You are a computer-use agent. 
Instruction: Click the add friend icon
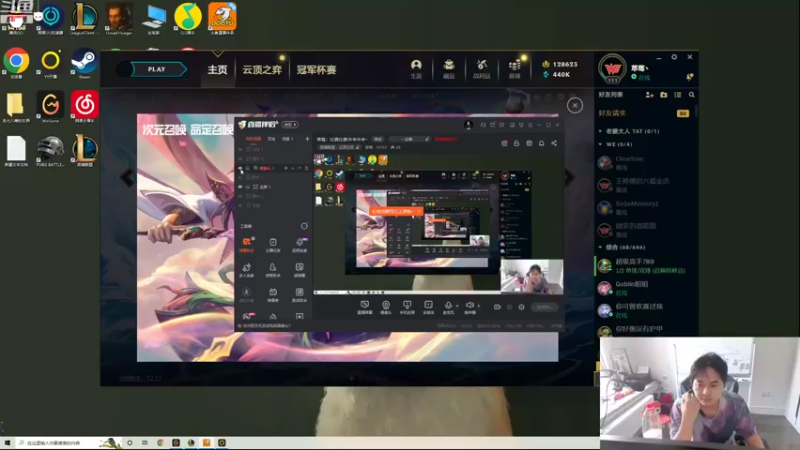coord(649,95)
